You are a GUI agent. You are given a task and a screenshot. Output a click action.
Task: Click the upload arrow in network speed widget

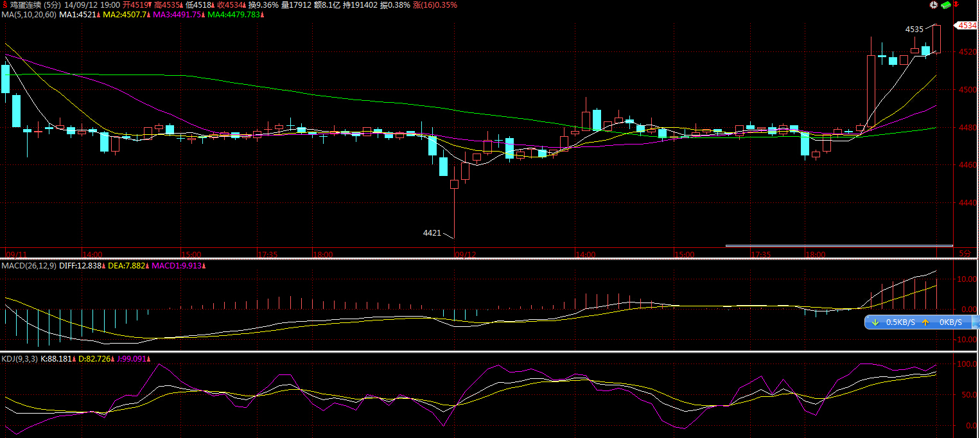click(x=925, y=322)
